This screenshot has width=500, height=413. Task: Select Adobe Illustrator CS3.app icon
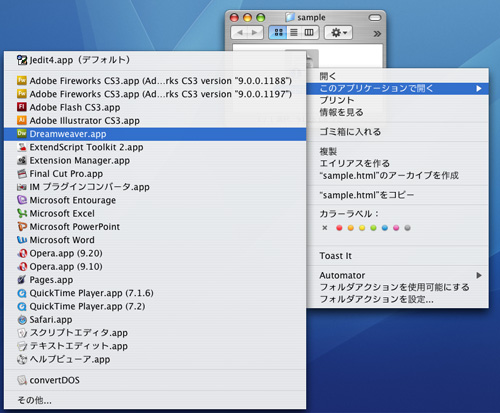[22, 120]
